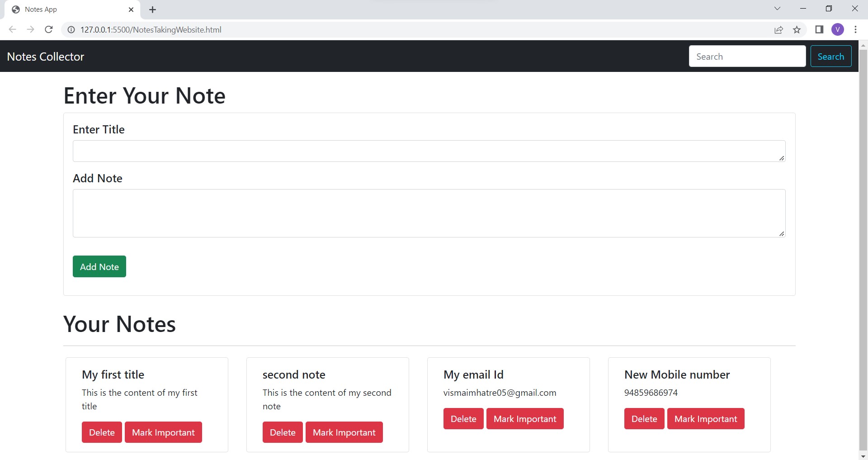Select the Notes App browser tab
This screenshot has width=868, height=460.
pos(68,9)
